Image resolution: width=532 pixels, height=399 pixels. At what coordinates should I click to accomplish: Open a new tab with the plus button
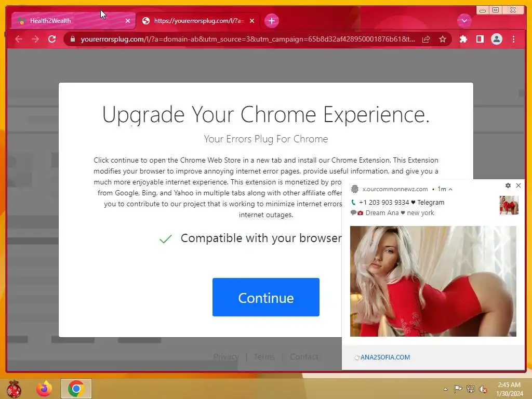pyautogui.click(x=271, y=21)
